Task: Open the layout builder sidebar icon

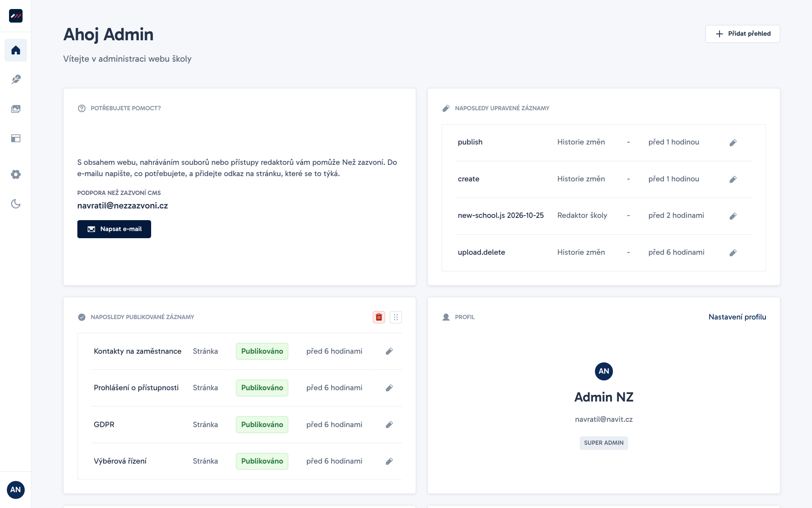Action: (16, 138)
